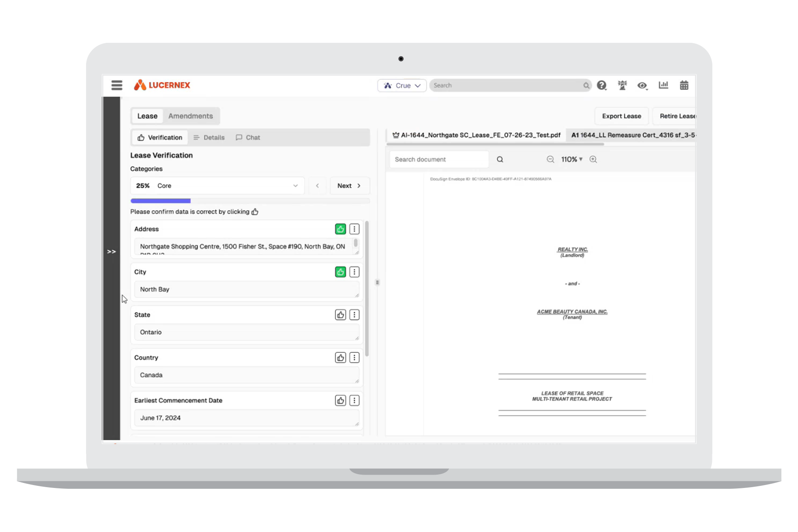The width and height of the screenshot is (798, 532).
Task: Select the Lease tab
Action: [x=148, y=116]
